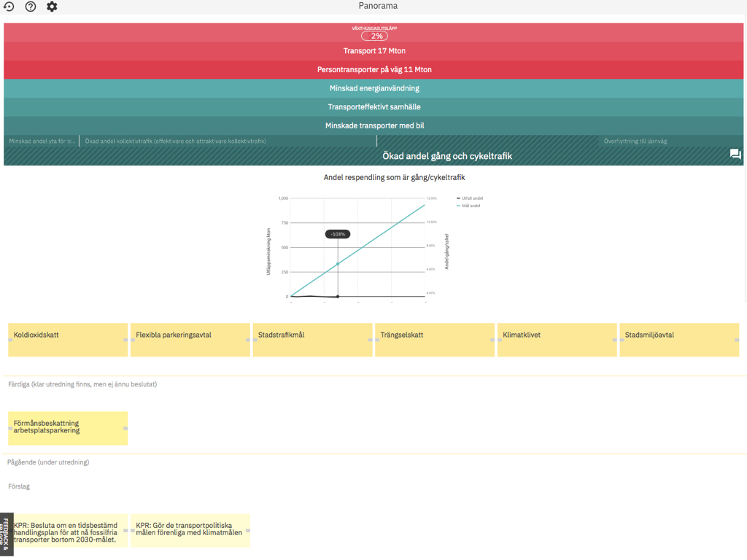Expand the Minskad energianvändning level

click(373, 88)
